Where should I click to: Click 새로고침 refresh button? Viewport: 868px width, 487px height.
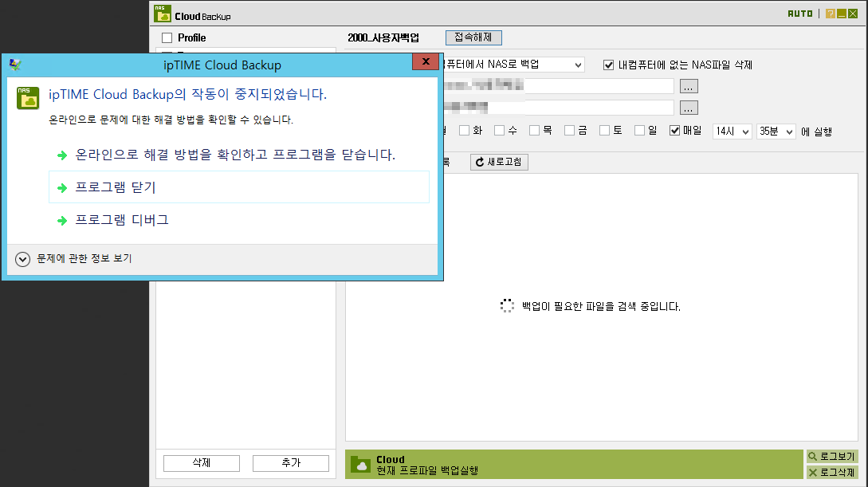(x=499, y=162)
